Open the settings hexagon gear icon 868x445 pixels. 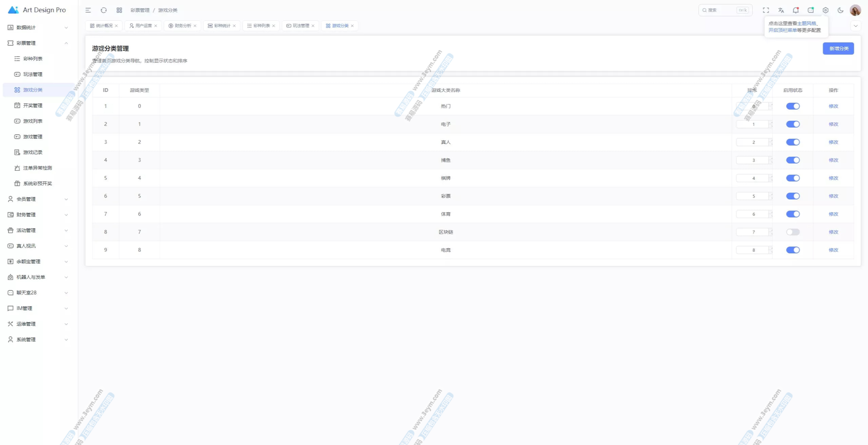pos(825,10)
